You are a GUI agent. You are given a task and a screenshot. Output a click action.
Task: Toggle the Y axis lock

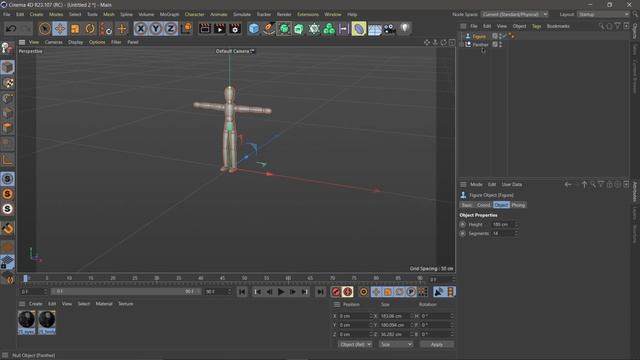coord(156,29)
